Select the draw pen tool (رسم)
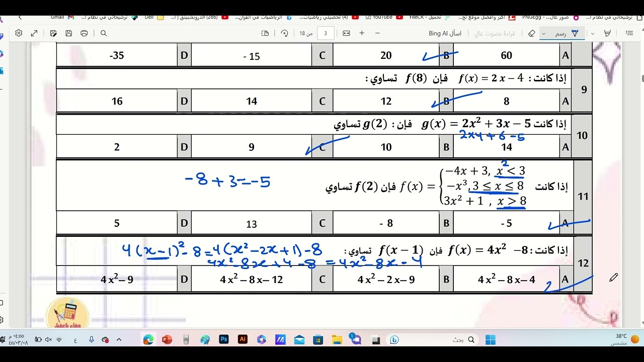 click(x=567, y=33)
